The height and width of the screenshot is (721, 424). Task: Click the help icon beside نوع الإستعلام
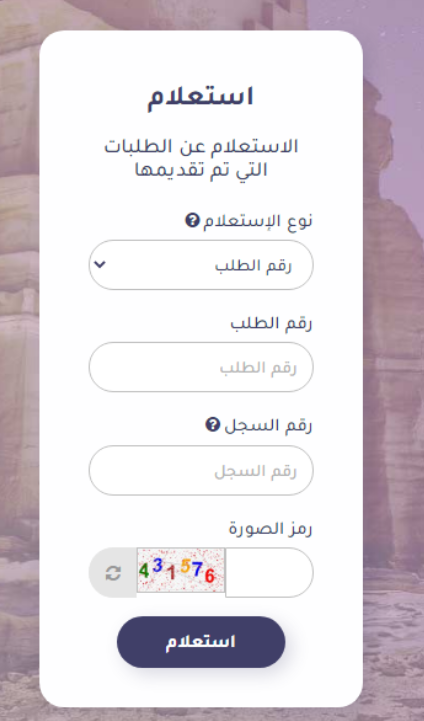pos(192,220)
